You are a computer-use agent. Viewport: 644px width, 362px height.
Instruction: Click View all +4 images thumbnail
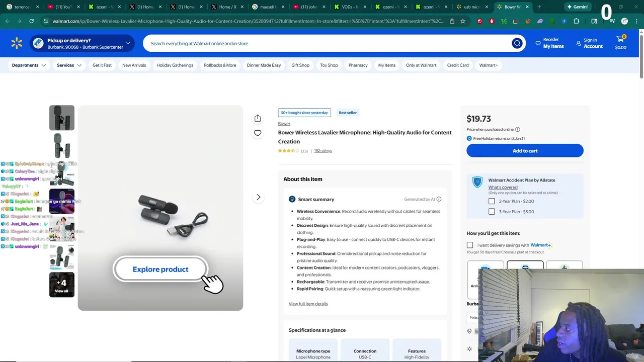coord(62,285)
